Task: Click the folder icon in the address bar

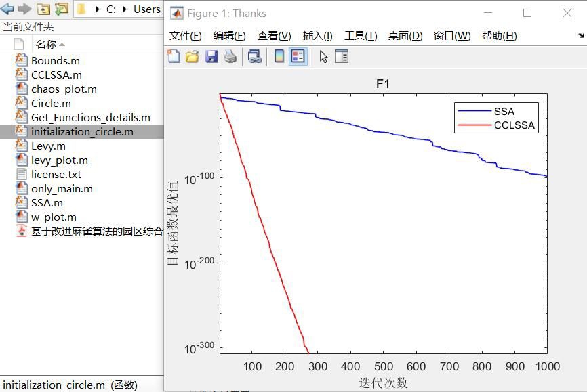Action: point(81,9)
